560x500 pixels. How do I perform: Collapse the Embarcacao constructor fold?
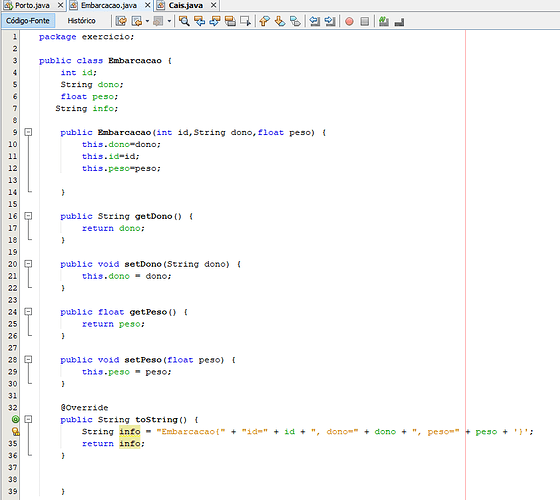click(x=28, y=132)
